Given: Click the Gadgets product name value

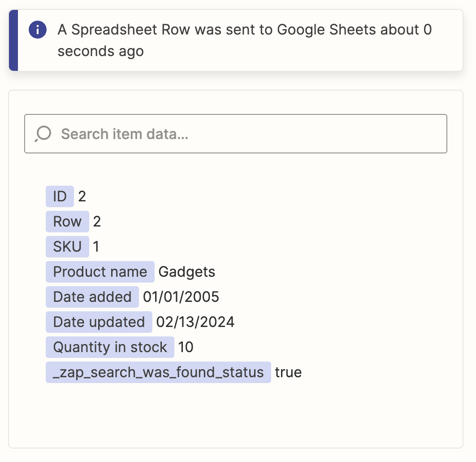Looking at the screenshot, I should click(187, 272).
